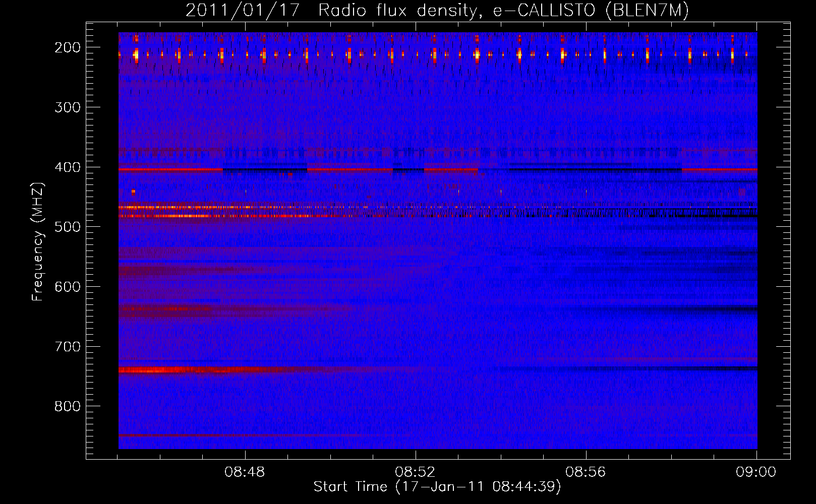This screenshot has height=504, width=816.
Task: Click the 200 frequency tick label
Action: (67, 47)
